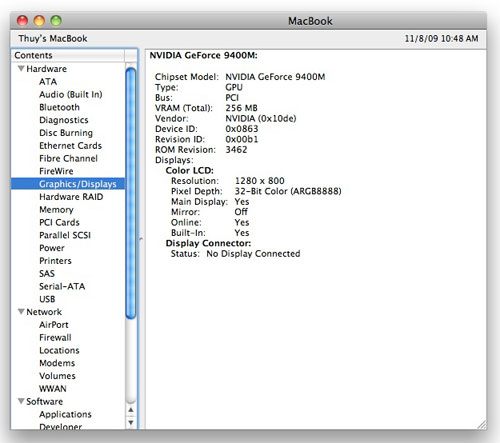Screen dimensions: 500x443
Task: Select Audio (Built In) item
Action: 70,94
